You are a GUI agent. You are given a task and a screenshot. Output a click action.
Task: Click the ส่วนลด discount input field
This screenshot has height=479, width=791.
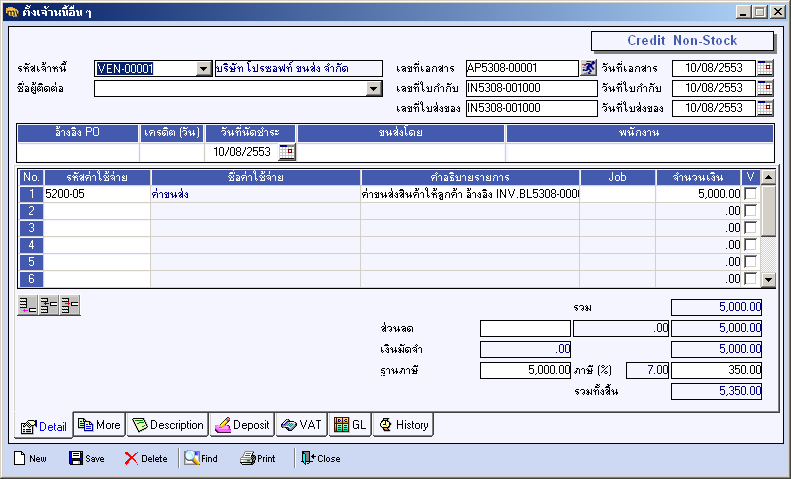click(x=525, y=328)
